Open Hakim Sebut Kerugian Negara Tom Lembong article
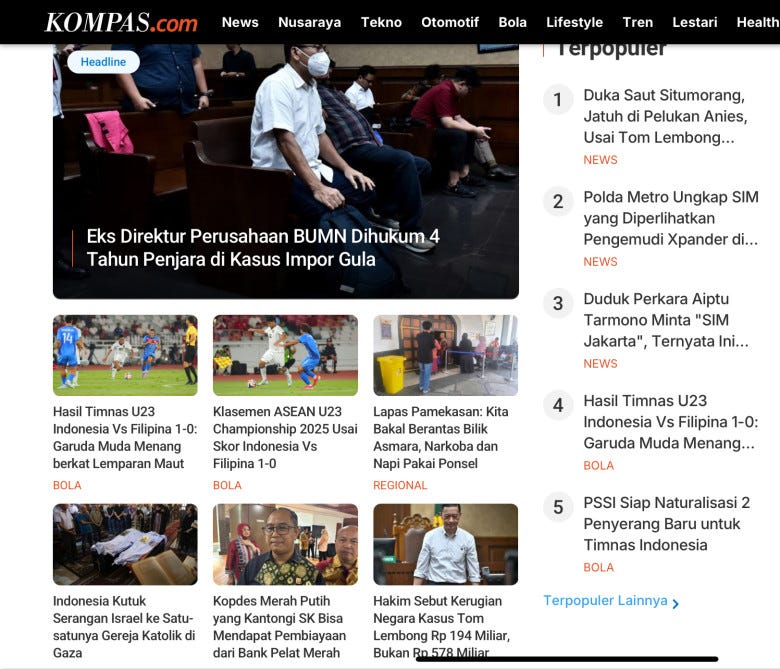The image size is (780, 669). [x=442, y=627]
